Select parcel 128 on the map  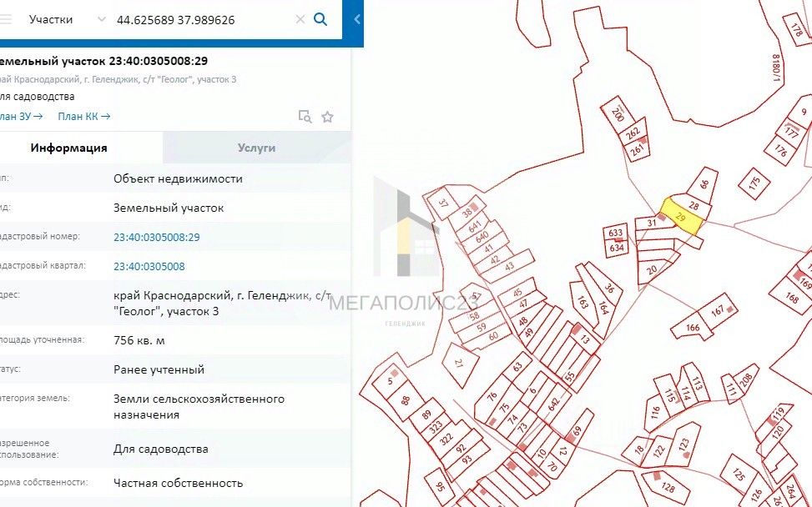coord(668,487)
